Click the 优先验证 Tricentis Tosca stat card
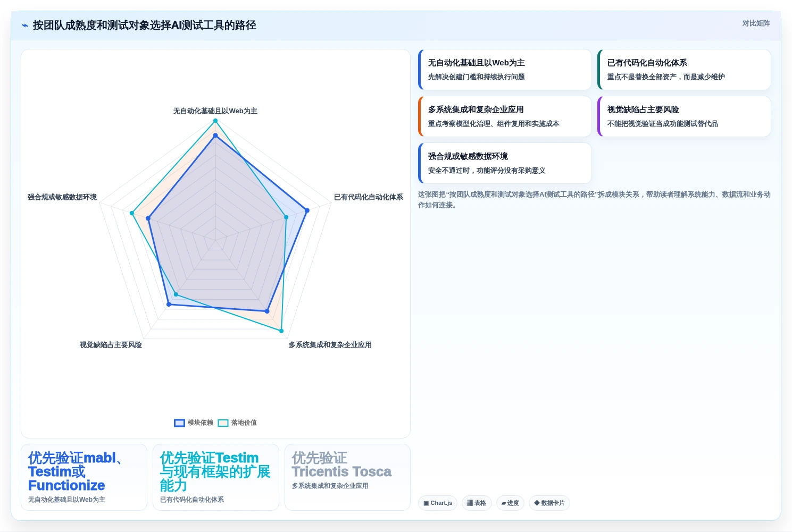792x532 pixels. [347, 477]
